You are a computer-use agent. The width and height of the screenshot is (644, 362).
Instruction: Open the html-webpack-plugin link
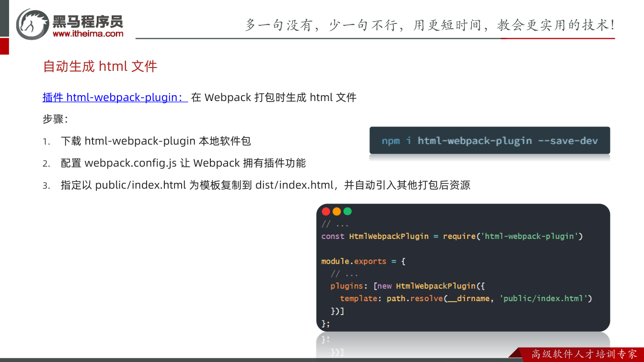click(x=115, y=97)
